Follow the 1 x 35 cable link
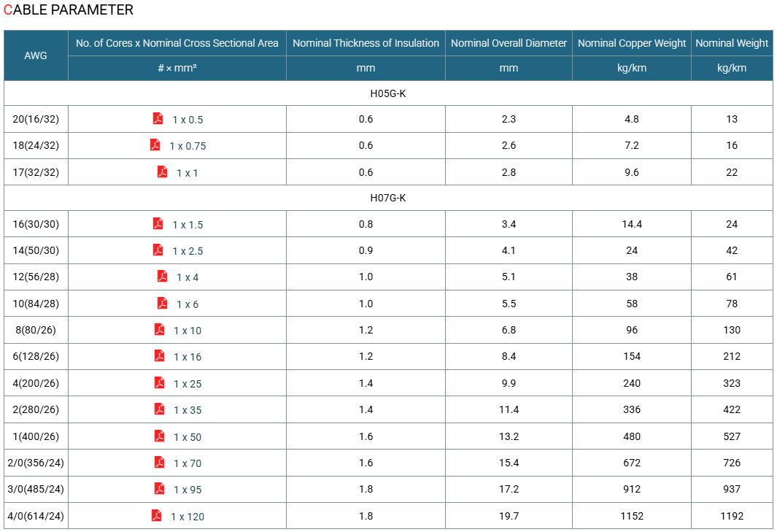 188,410
